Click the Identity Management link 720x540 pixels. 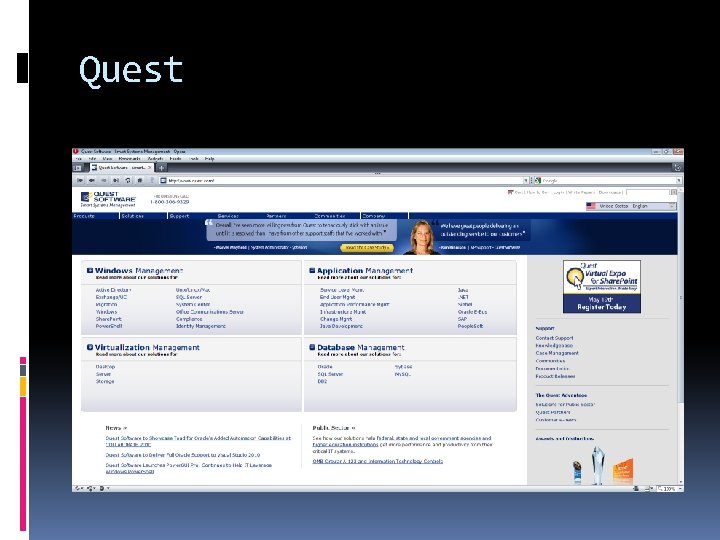201,326
